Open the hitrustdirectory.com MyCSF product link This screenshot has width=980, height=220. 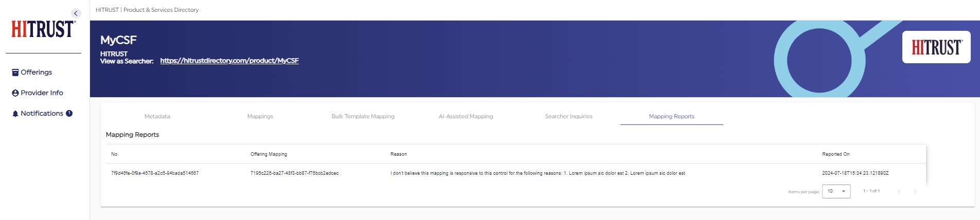pos(229,61)
